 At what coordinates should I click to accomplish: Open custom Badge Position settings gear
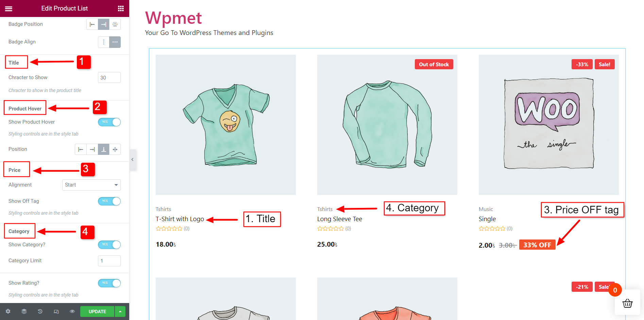point(115,24)
